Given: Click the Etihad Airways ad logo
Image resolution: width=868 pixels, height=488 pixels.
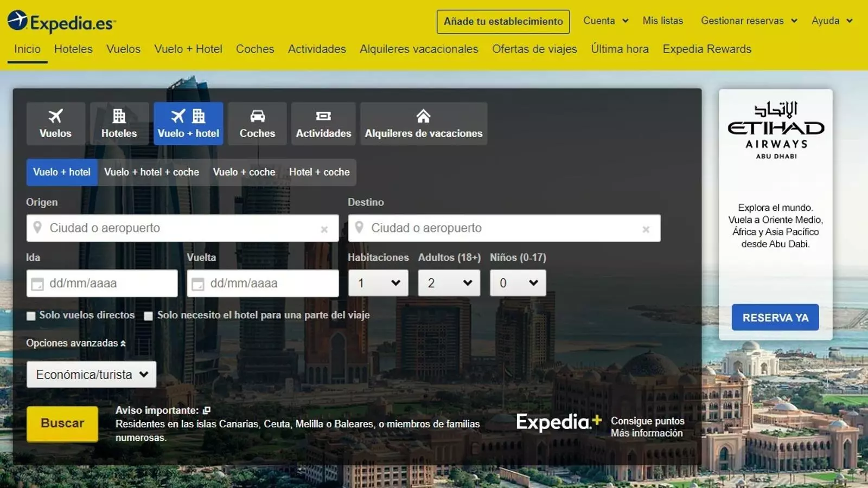Looking at the screenshot, I should (x=776, y=129).
